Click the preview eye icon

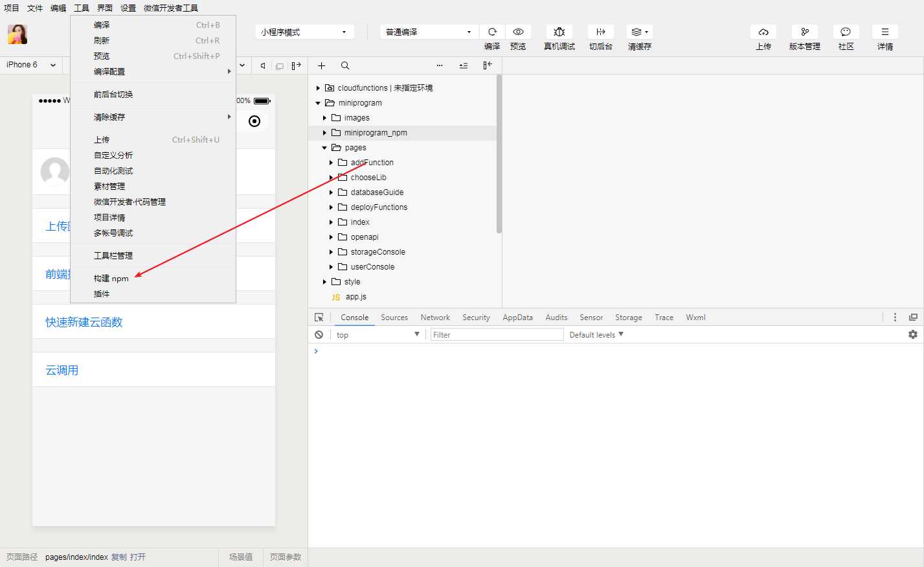point(518,32)
